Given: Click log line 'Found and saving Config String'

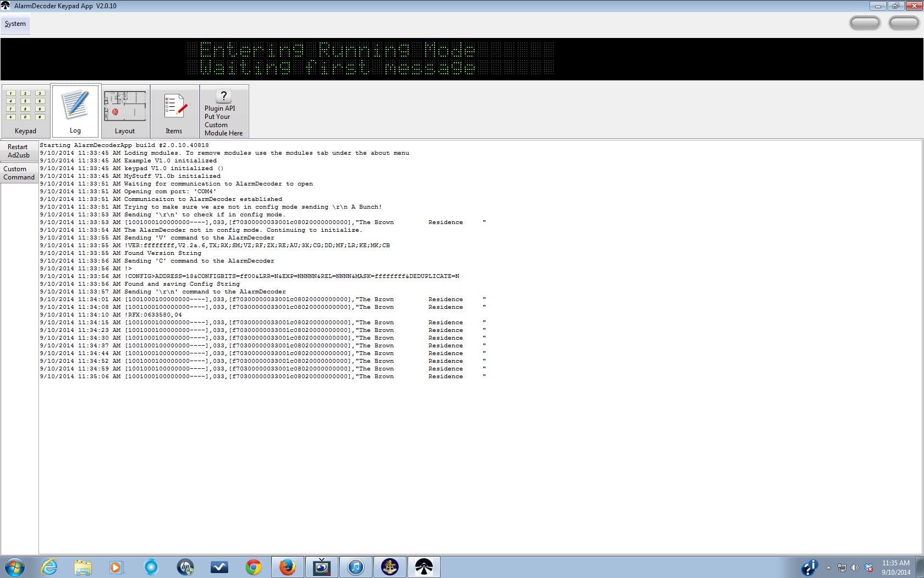Looking at the screenshot, I should point(140,284).
